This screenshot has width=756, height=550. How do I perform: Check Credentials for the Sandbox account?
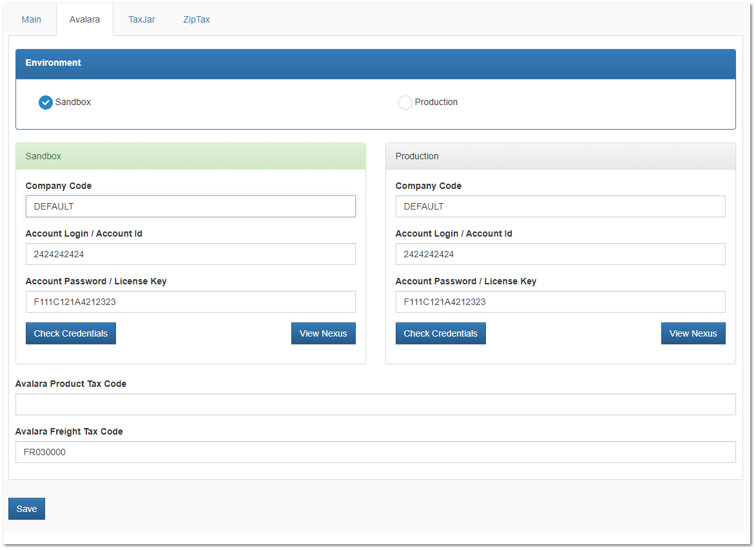click(71, 333)
